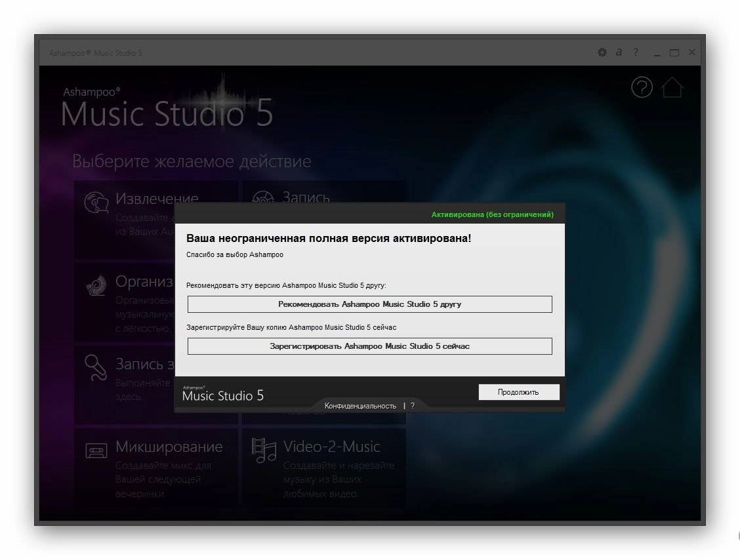The width and height of the screenshot is (740, 560).
Task: Click the Запись disc burn icon
Action: coord(263,197)
